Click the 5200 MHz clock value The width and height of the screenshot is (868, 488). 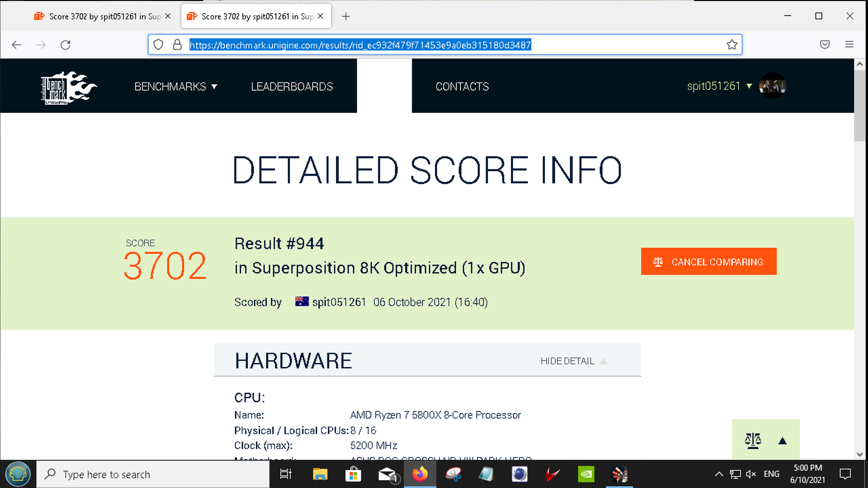[373, 446]
